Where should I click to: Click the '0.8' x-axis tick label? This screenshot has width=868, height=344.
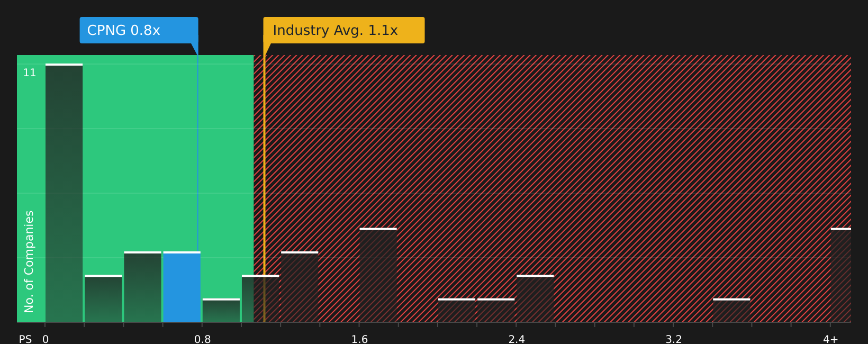coord(203,339)
